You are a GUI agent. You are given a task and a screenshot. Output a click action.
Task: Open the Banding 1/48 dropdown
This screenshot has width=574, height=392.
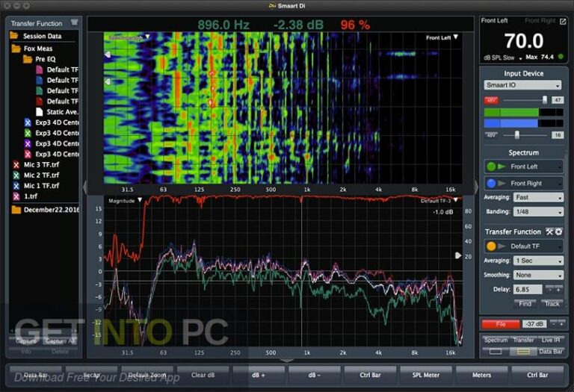538,212
